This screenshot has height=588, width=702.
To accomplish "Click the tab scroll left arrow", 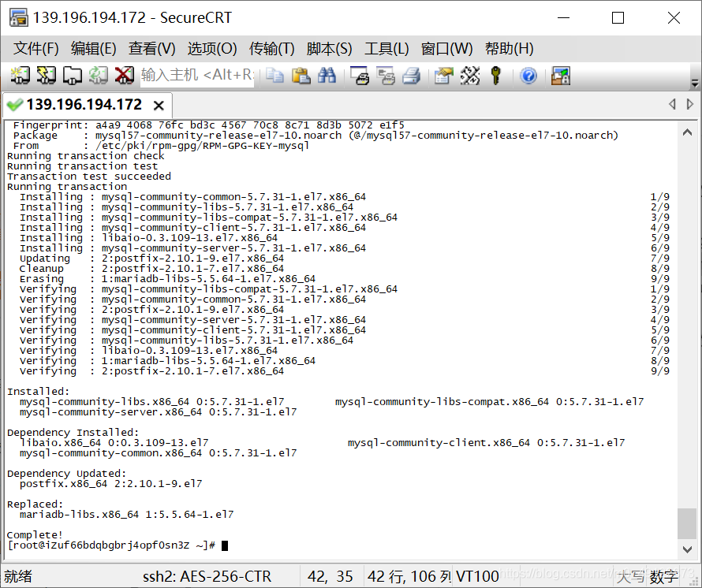I will (x=672, y=104).
